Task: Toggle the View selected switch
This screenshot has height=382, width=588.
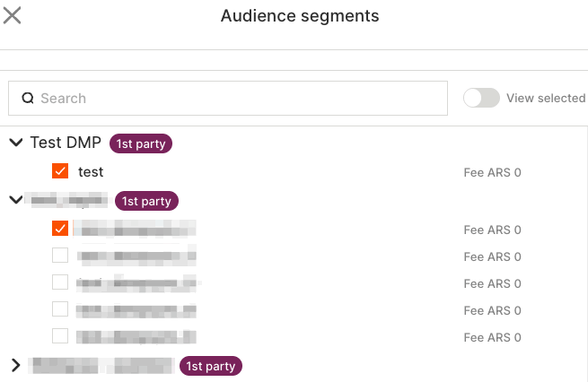Action: pyautogui.click(x=481, y=99)
